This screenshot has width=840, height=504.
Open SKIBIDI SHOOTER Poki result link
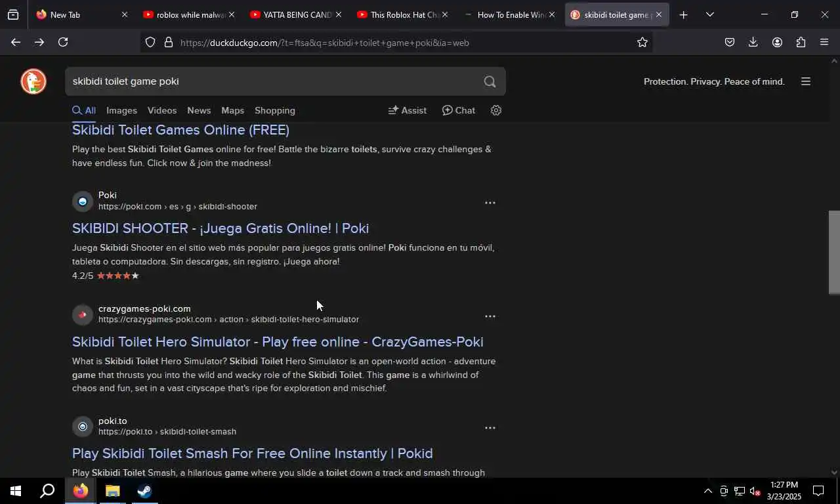(220, 228)
